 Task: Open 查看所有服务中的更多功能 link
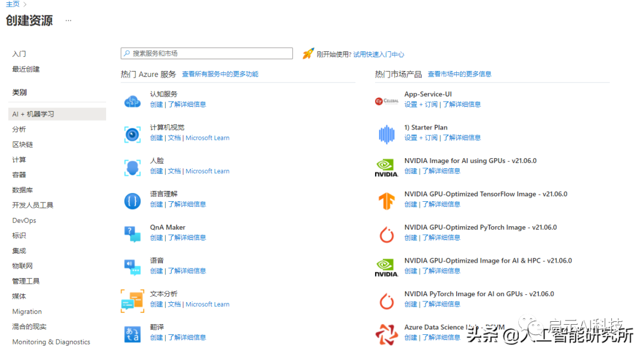220,74
